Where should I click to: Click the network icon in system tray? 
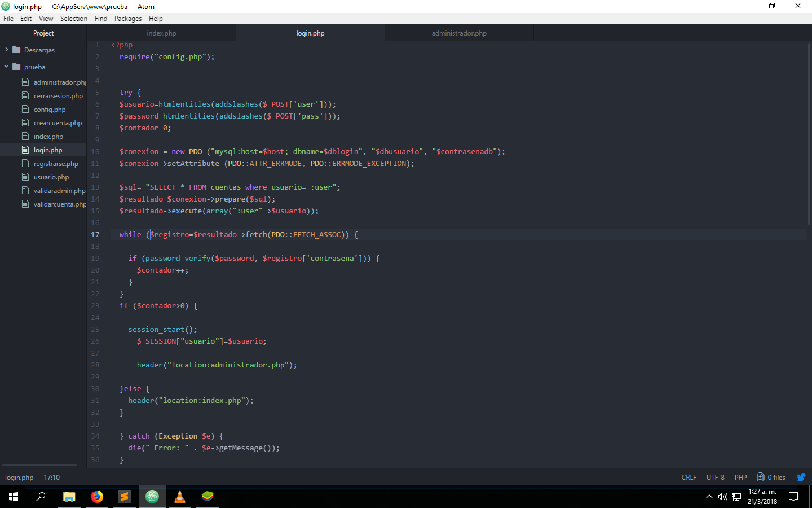tap(736, 497)
